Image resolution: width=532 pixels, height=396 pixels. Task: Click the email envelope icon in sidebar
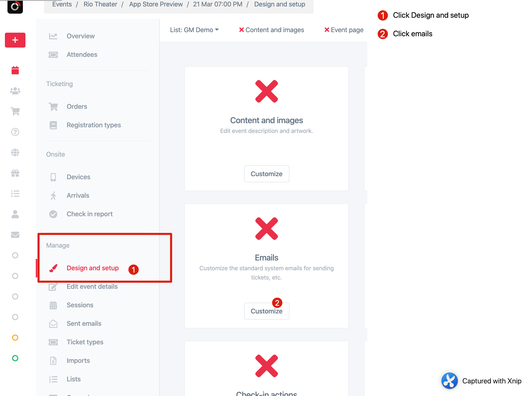click(x=15, y=234)
